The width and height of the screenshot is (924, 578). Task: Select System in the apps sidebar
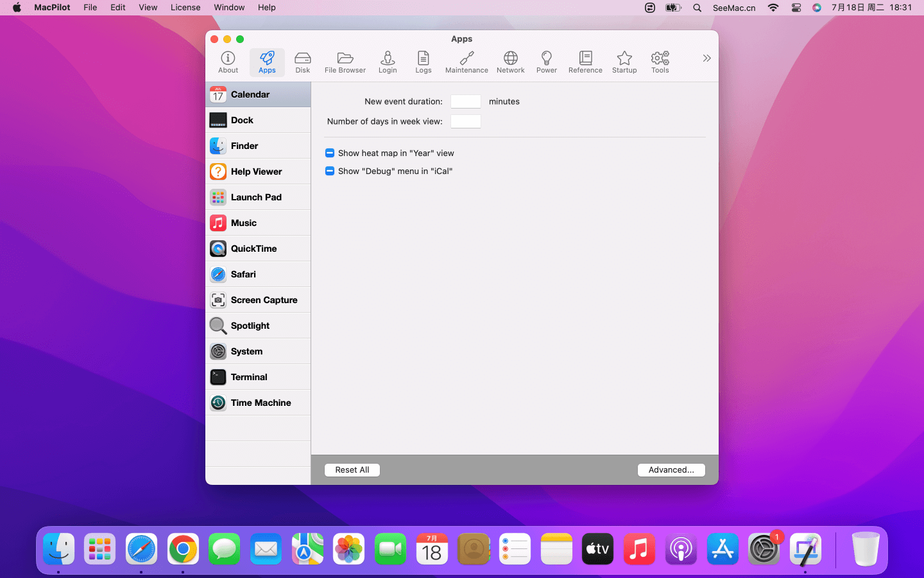coord(258,351)
